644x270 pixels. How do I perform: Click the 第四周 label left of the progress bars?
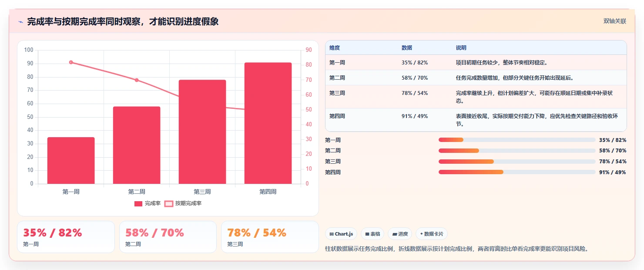click(x=333, y=172)
